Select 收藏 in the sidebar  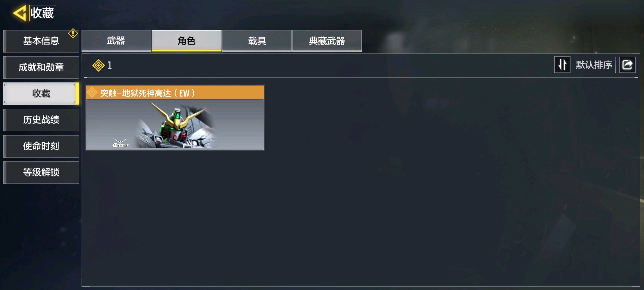41,93
